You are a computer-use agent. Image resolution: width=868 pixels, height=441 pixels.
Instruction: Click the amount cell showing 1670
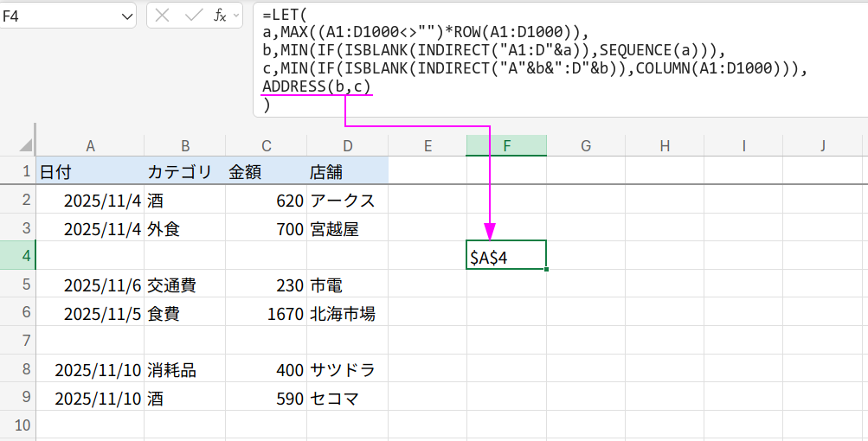point(266,313)
